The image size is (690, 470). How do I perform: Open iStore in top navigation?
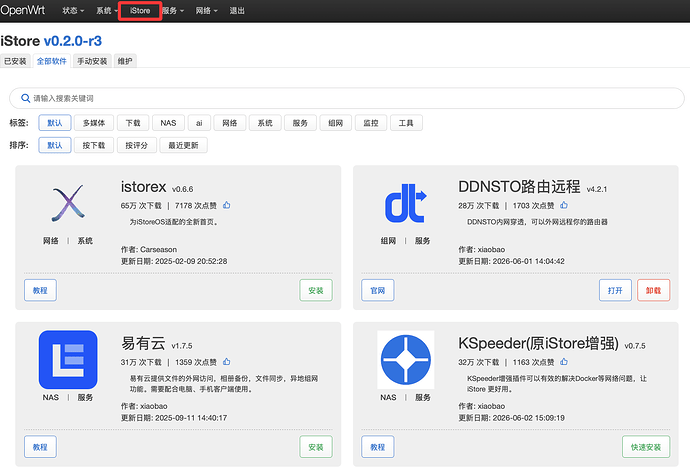140,11
